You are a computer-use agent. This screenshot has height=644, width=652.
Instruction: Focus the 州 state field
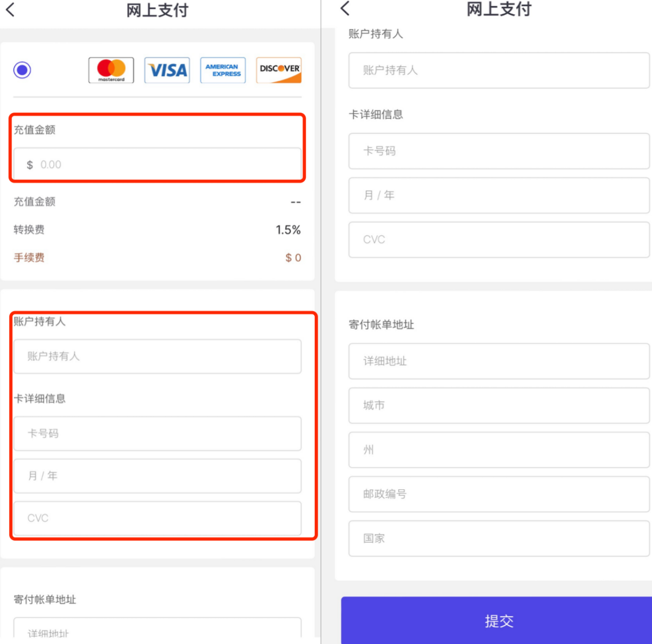[x=499, y=450]
